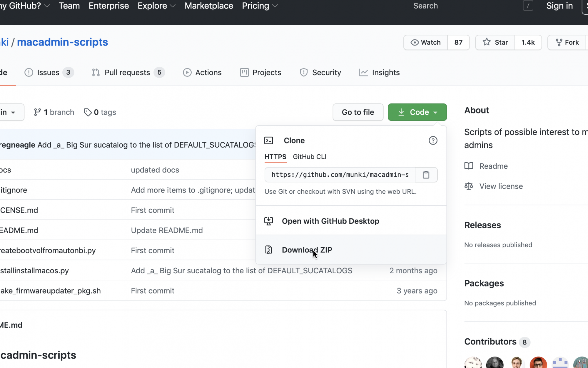Switch to the Actions tab

[202, 72]
